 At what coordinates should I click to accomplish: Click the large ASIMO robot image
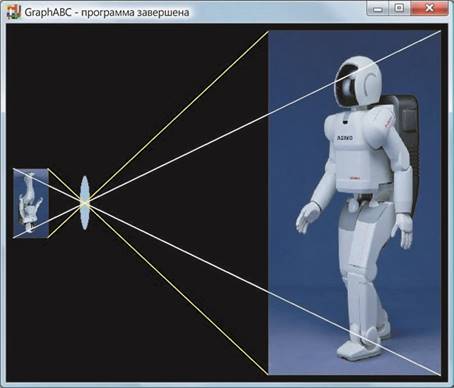tap(355, 203)
